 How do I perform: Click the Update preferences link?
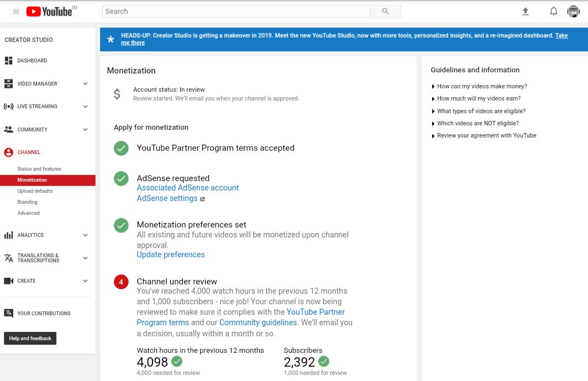tap(171, 255)
